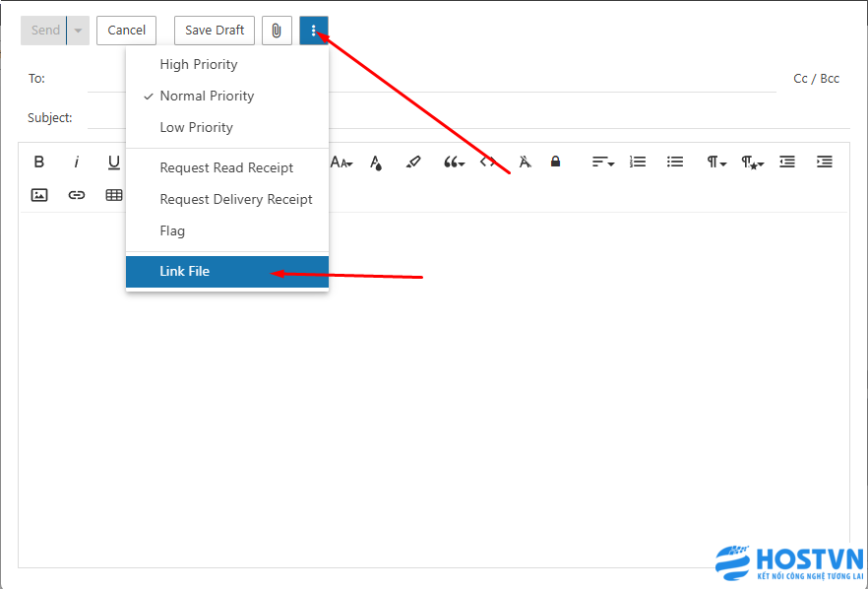Viewport: 868px width, 589px height.
Task: Click the Cc / Bcc link
Action: pos(816,79)
